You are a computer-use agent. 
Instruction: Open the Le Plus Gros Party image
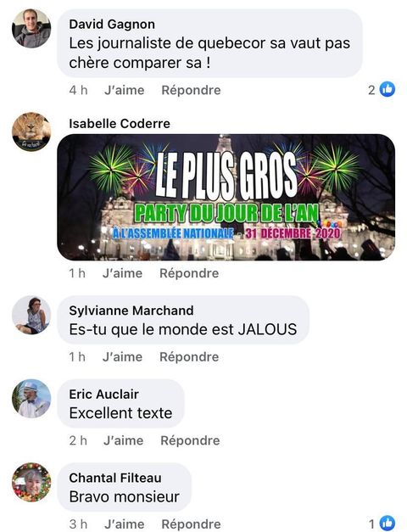point(226,197)
